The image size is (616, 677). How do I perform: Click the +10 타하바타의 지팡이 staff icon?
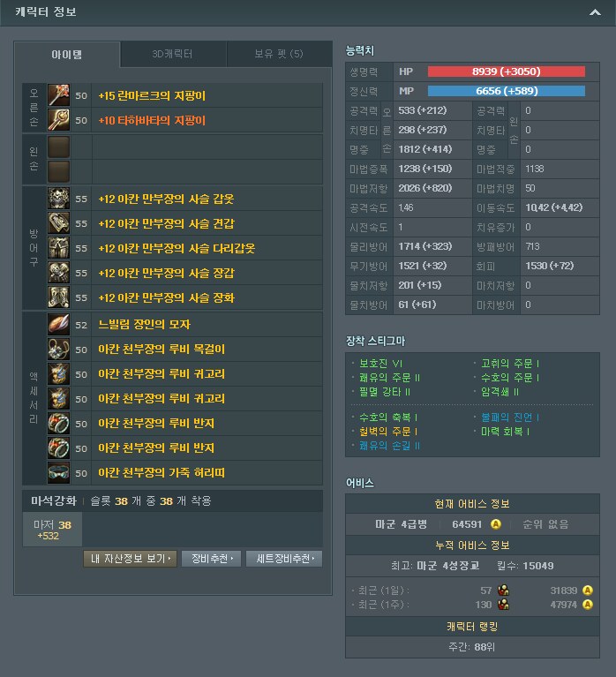click(58, 119)
